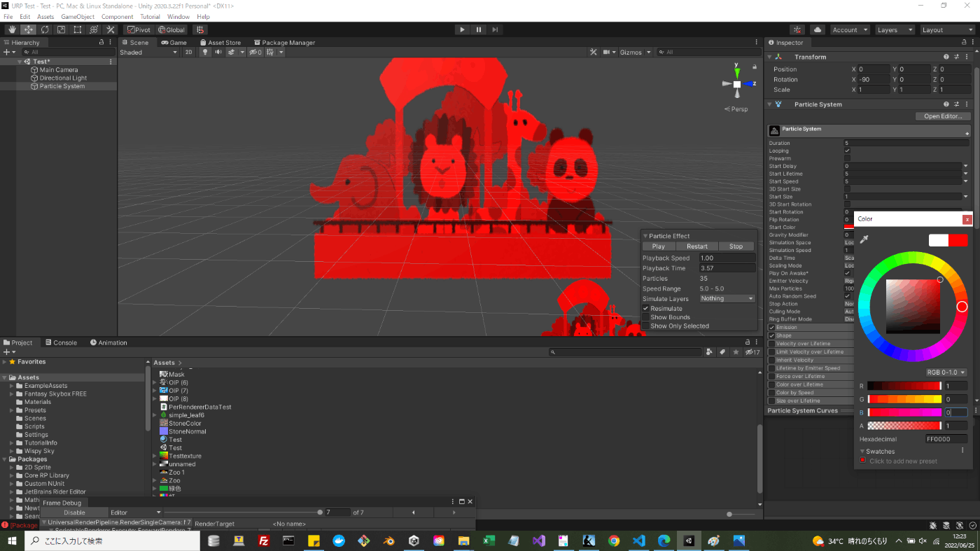
Task: Select the Transform (combined) tool
Action: pos(94,29)
